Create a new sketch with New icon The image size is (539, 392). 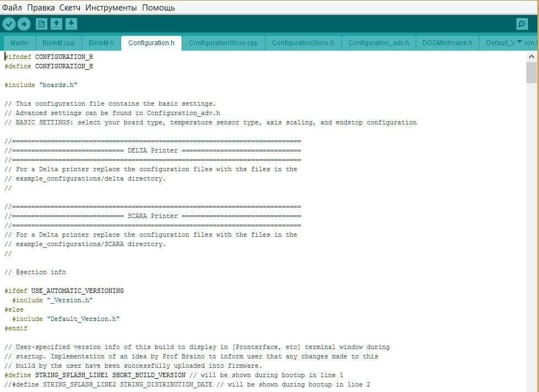pyautogui.click(x=41, y=24)
